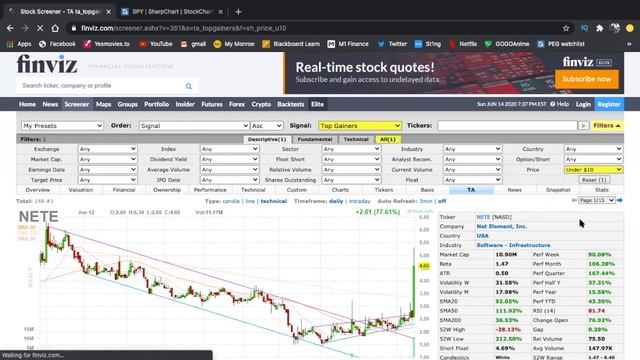Open My Presets dropdown

(62, 126)
